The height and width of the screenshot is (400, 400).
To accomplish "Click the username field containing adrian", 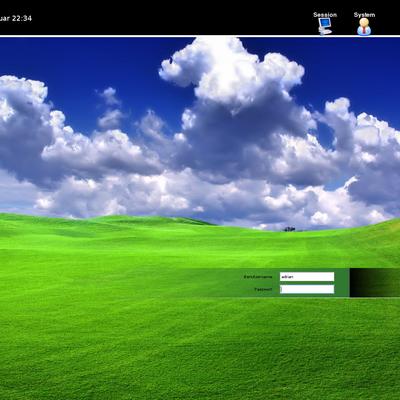I will 307,277.
